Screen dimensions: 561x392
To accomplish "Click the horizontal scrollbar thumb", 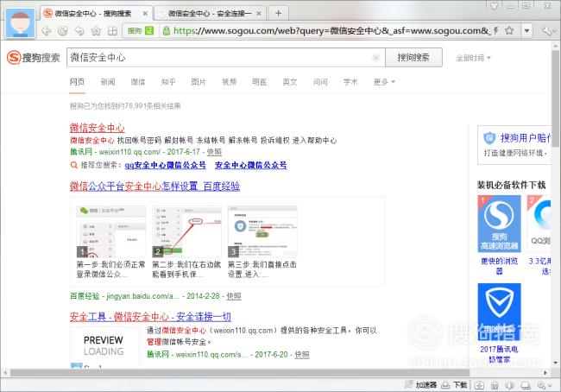I will 240,373.
